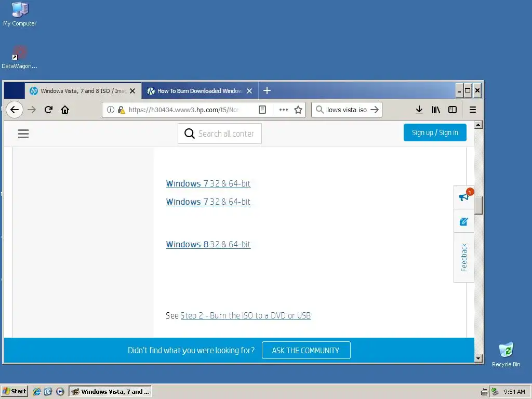Launch Internet Explorer from quick launch
Screen dimensions: 532x399
[x=37, y=392]
